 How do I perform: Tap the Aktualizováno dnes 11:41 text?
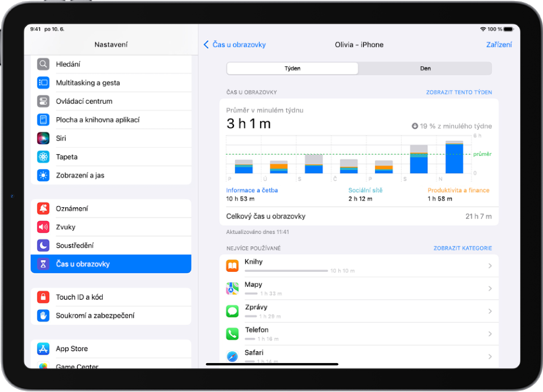(257, 232)
